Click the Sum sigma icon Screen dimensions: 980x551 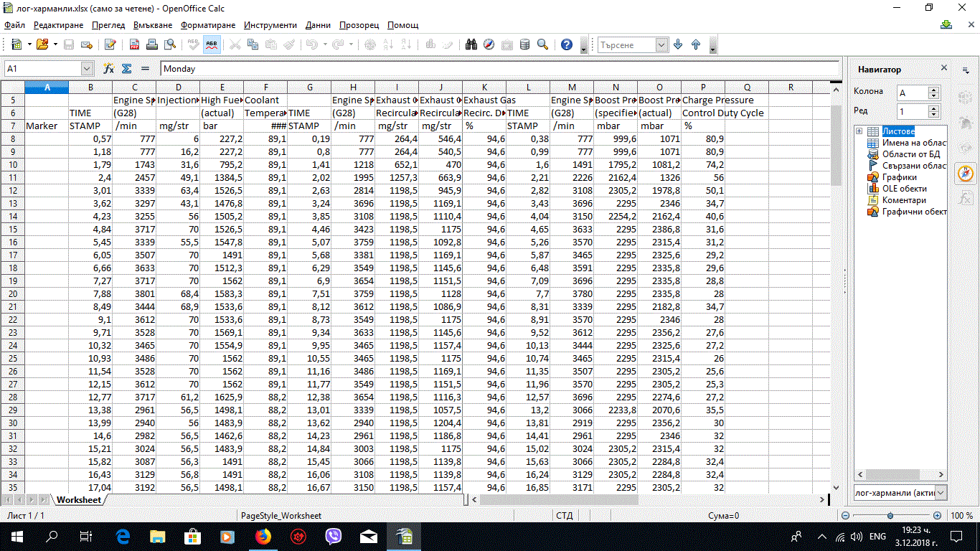126,69
